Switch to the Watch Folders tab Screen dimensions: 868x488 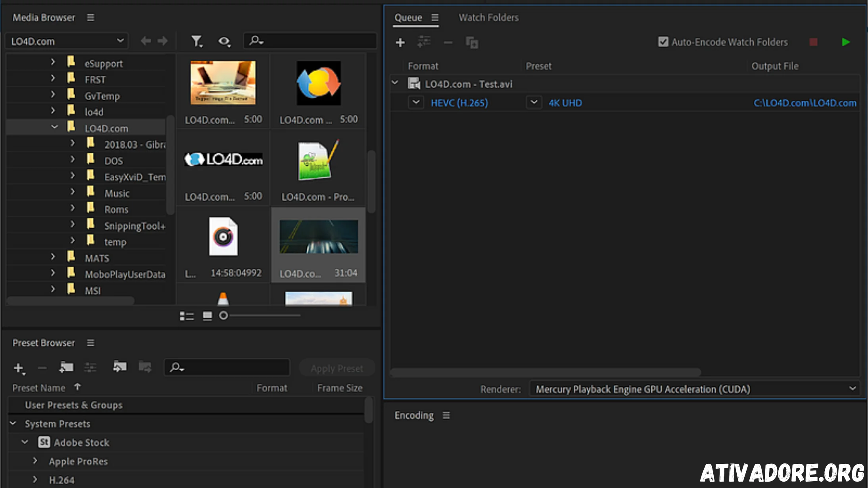pos(489,17)
